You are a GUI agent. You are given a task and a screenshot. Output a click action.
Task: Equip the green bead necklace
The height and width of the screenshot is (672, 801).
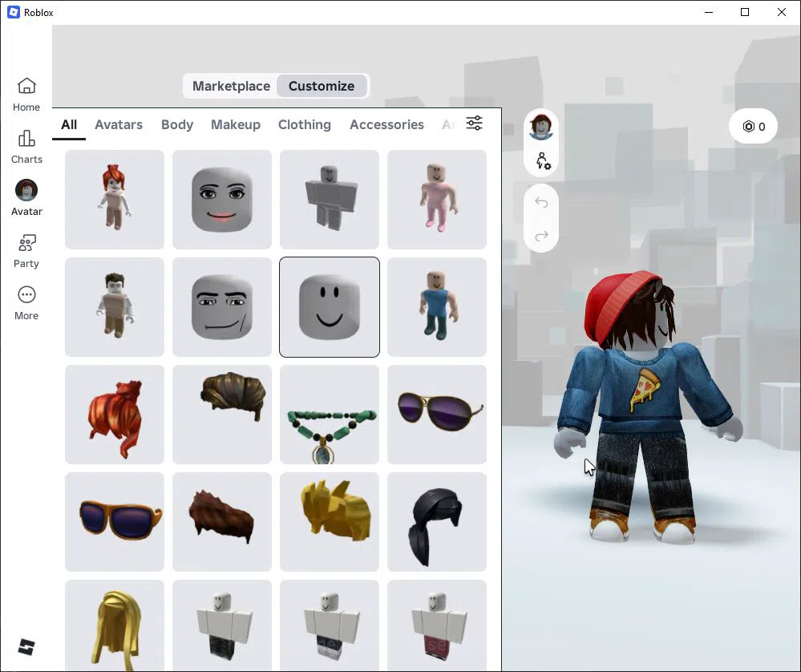[330, 415]
